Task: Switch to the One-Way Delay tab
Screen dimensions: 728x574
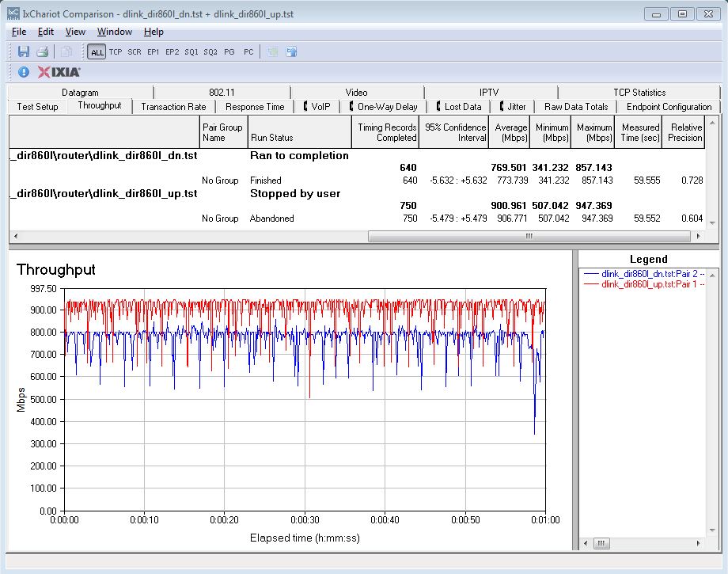Action: pyautogui.click(x=384, y=107)
